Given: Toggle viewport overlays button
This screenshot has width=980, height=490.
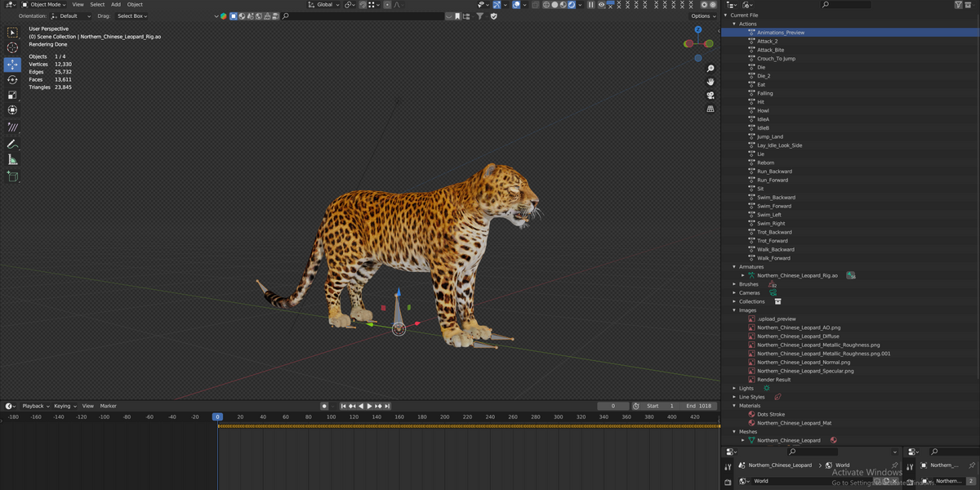Looking at the screenshot, I should pos(517,5).
